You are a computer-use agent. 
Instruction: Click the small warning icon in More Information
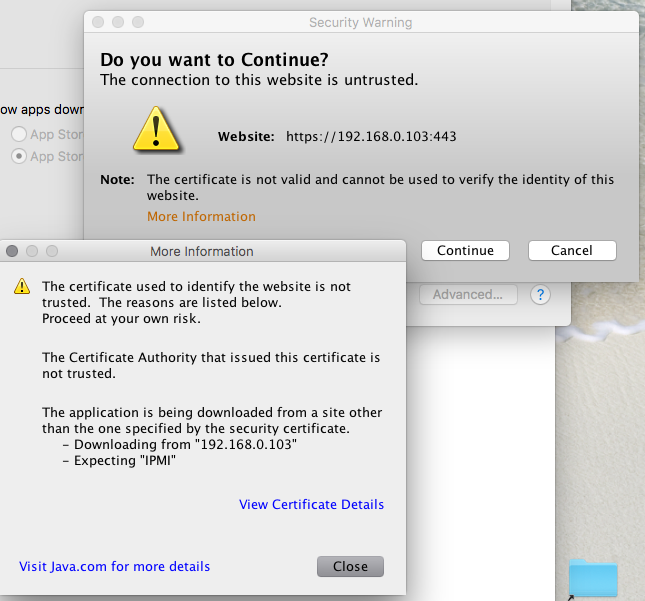(22, 287)
